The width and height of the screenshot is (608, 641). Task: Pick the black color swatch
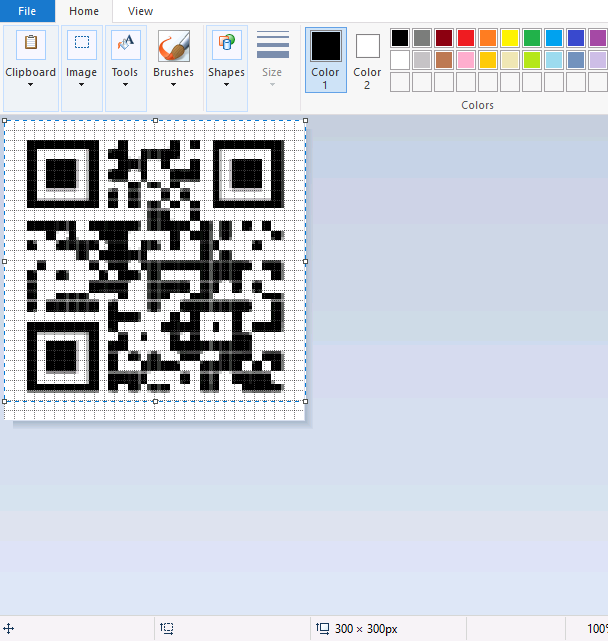(400, 38)
